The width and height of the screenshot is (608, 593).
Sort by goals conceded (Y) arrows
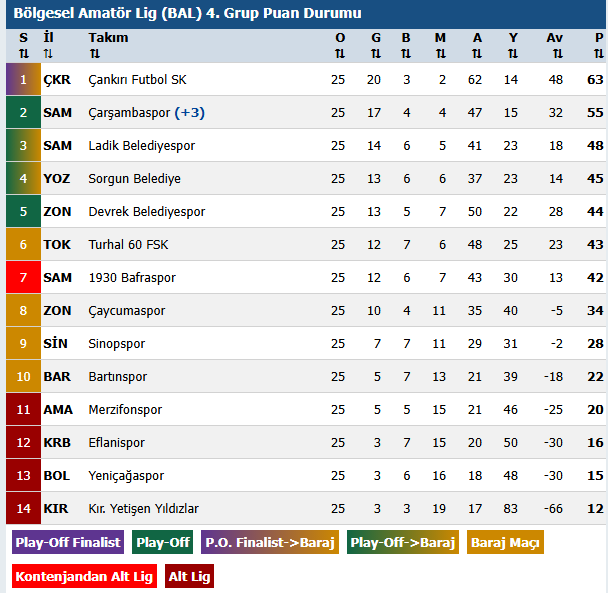pyautogui.click(x=513, y=54)
